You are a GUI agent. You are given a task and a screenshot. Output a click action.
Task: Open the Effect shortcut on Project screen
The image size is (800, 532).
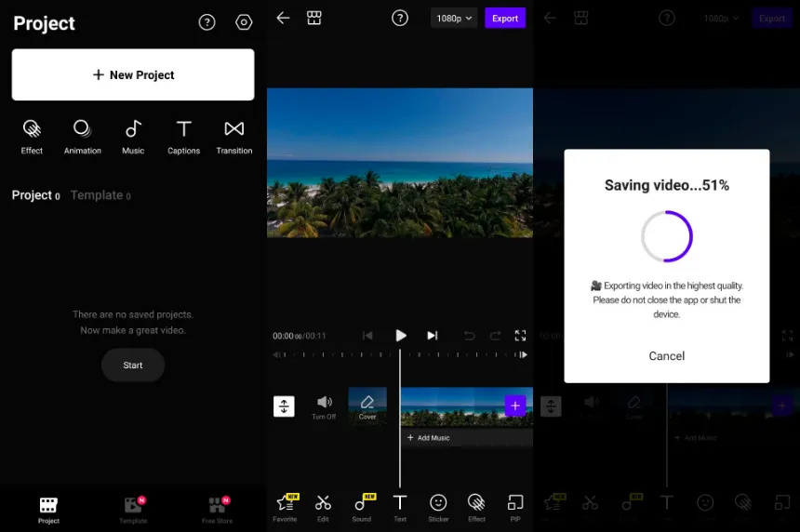[32, 137]
